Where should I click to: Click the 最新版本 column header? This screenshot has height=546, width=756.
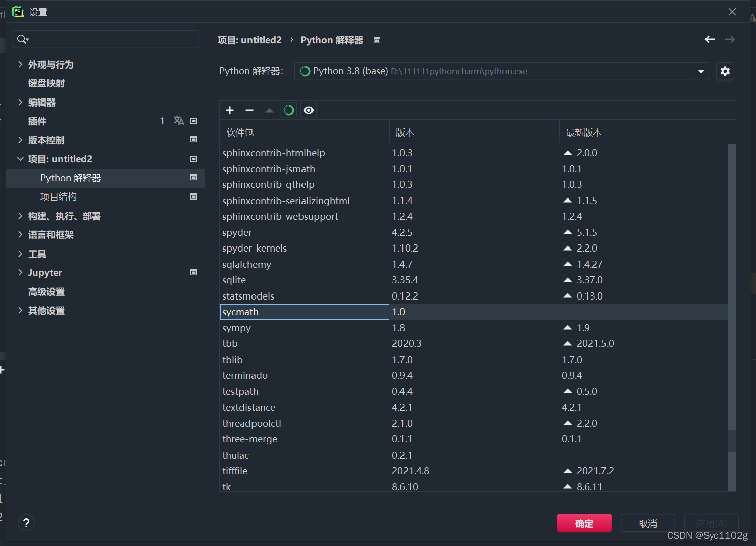point(647,132)
